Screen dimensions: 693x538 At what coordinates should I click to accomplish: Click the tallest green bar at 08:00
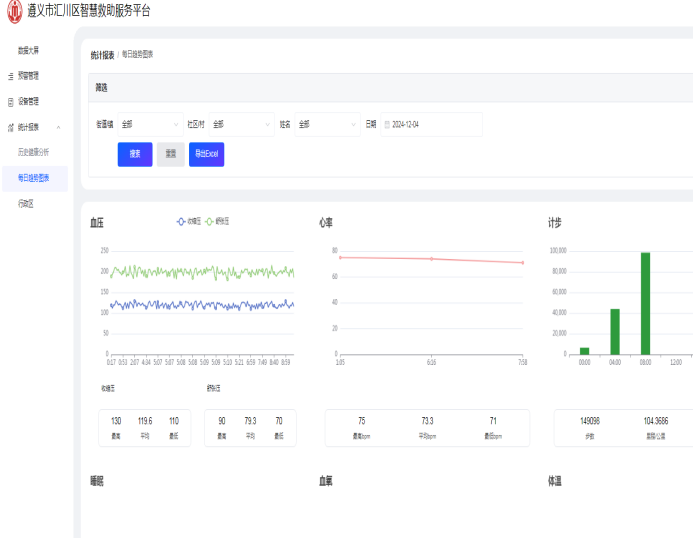coord(645,304)
